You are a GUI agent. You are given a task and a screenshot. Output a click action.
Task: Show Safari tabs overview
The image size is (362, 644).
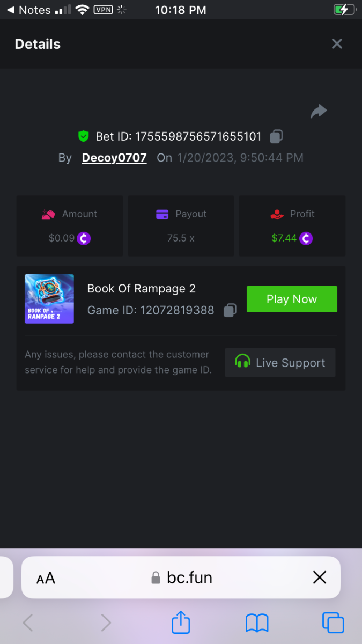point(333,623)
